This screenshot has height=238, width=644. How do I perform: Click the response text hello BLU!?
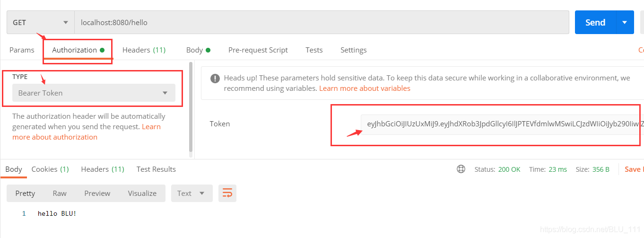[57, 213]
